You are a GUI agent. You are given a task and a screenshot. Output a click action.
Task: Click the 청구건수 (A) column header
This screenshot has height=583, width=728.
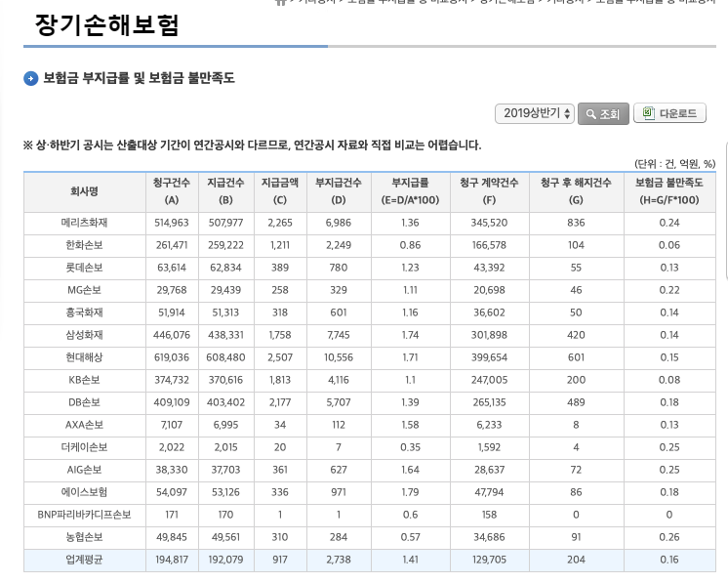click(x=172, y=191)
